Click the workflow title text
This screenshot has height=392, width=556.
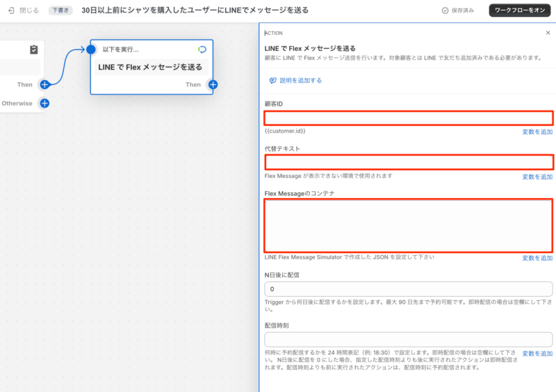point(195,10)
